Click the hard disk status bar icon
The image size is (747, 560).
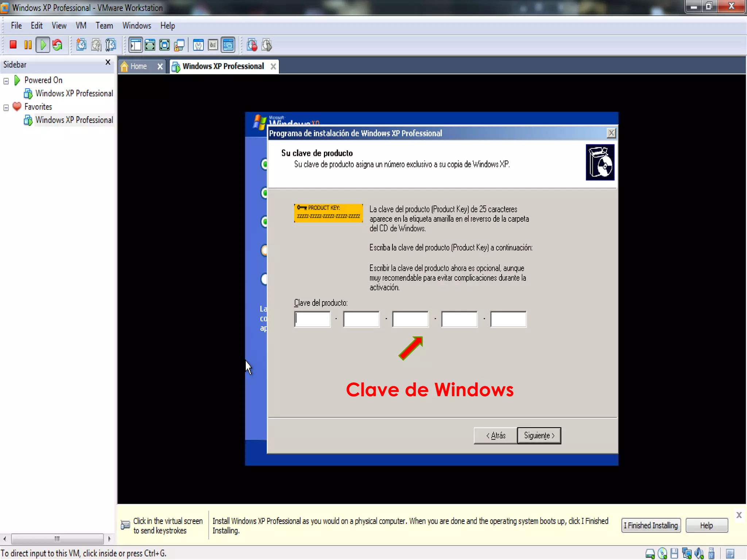(x=650, y=553)
